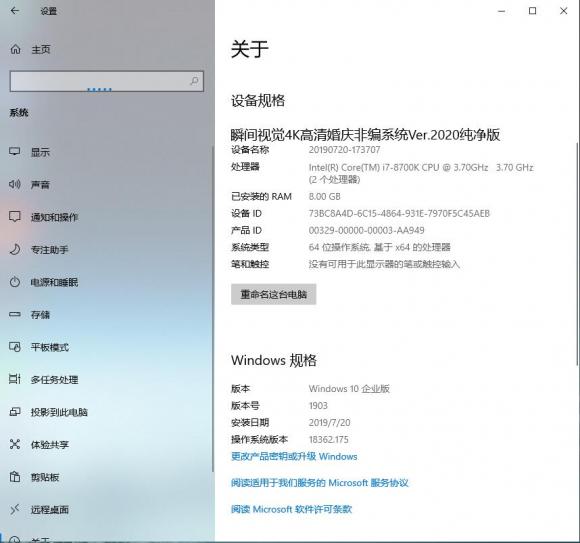Click the 存储 drive icon
Screen dimensions: 580x543
point(15,314)
